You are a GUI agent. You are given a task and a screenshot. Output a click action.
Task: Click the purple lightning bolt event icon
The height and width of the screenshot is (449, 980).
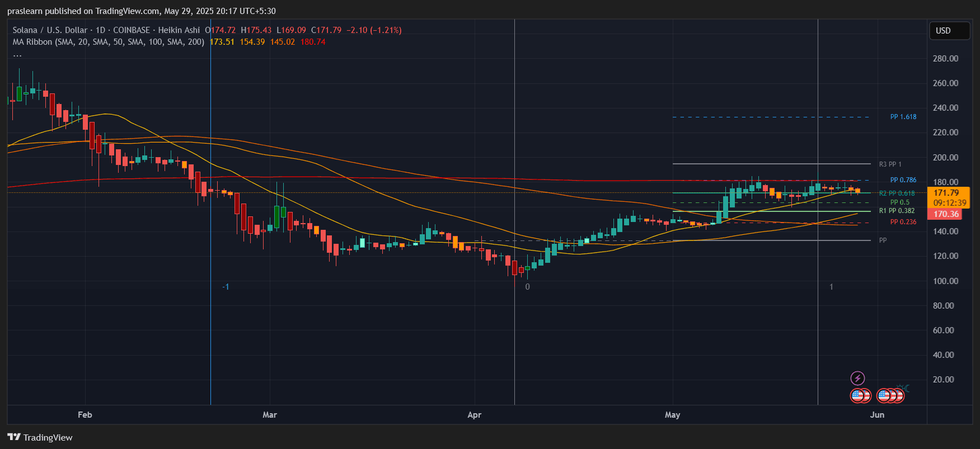[857, 378]
